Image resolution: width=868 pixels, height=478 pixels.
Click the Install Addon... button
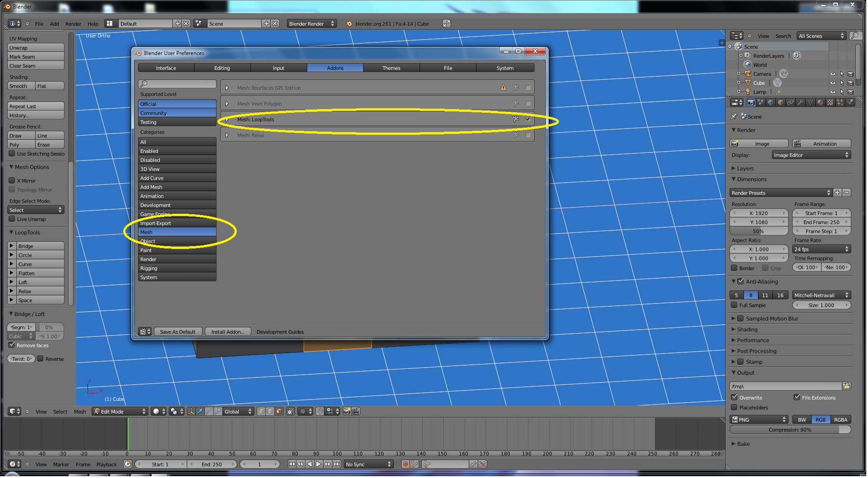(228, 332)
